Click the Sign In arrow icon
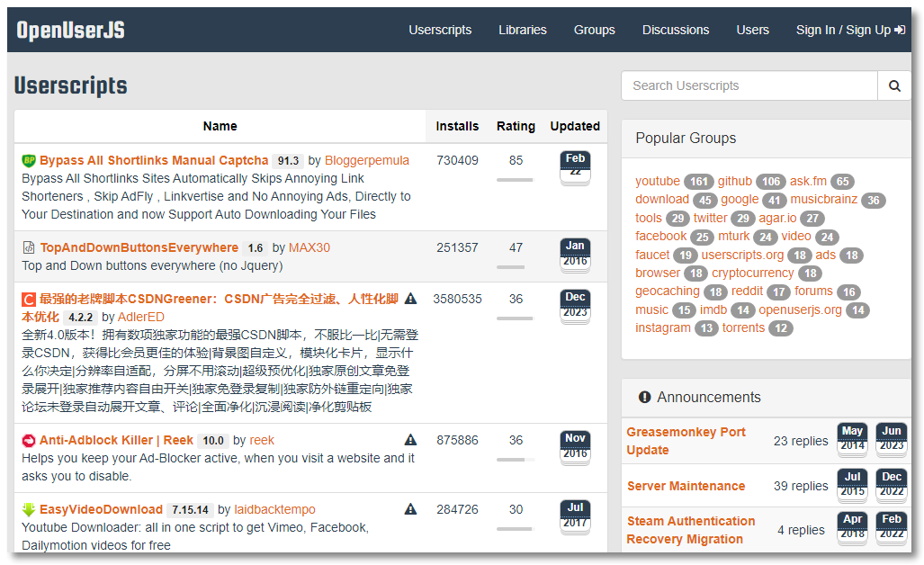 [x=900, y=30]
